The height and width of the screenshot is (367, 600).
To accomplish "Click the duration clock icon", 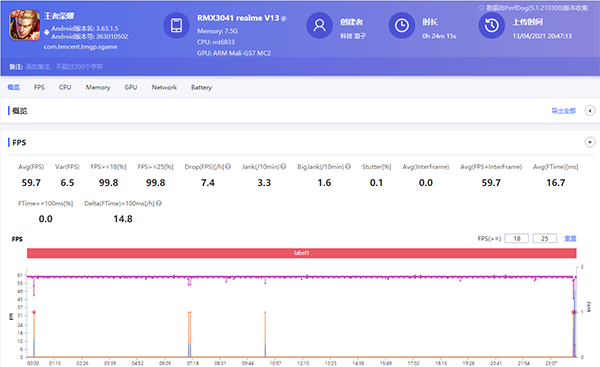I will tap(402, 25).
